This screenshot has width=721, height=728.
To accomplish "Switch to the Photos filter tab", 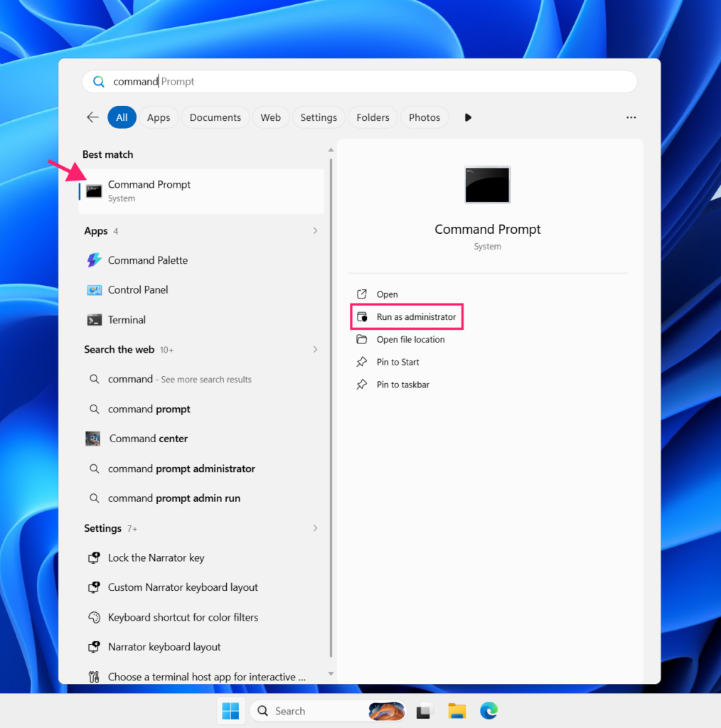I will pyautogui.click(x=424, y=117).
